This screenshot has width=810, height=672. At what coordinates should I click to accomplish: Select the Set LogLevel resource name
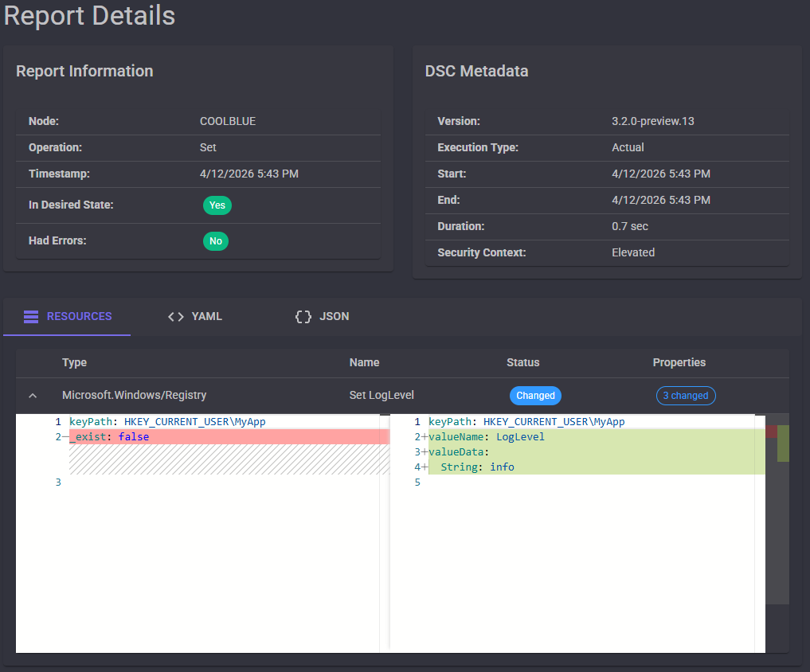coord(381,395)
